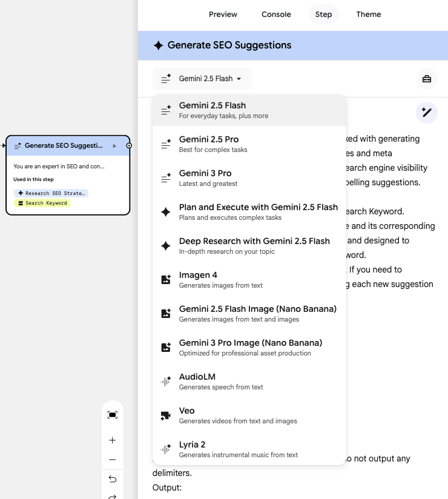
Task: Open the Gemini 2.5 Flash model dropdown
Action: (x=202, y=79)
